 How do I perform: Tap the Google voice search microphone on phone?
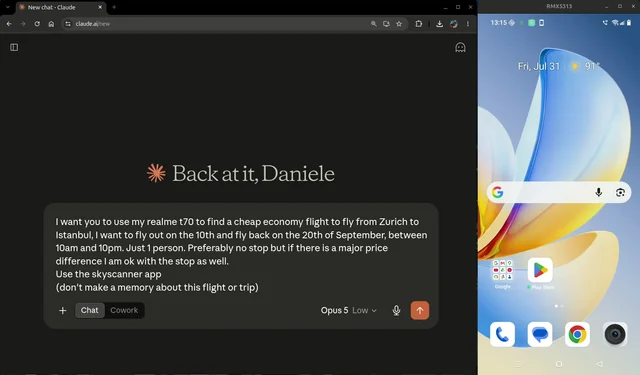tap(598, 193)
